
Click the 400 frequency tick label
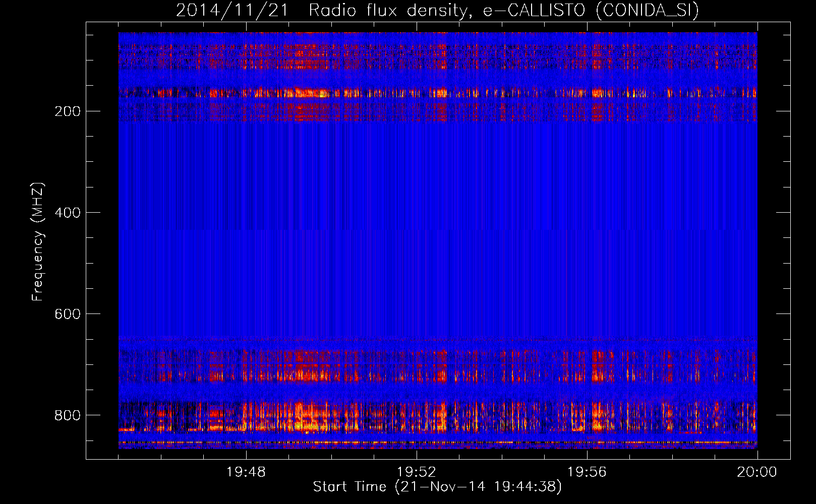pyautogui.click(x=67, y=213)
